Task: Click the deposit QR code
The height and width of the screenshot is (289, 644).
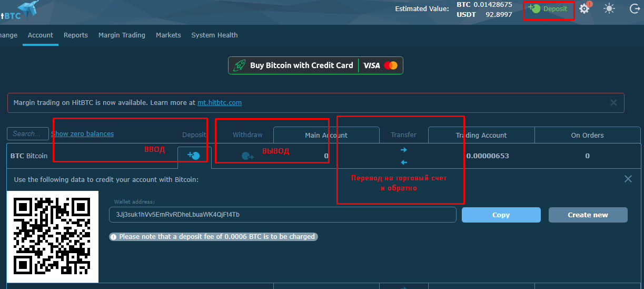Action: (x=53, y=237)
